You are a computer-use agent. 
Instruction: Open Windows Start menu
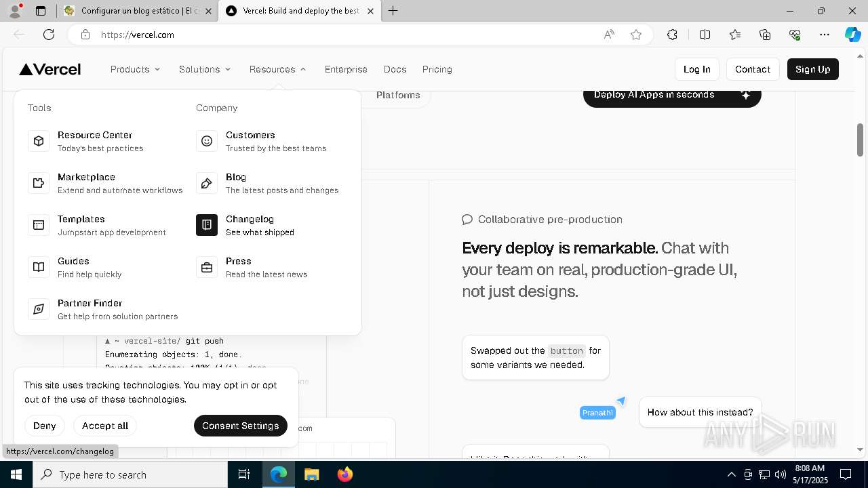click(16, 474)
